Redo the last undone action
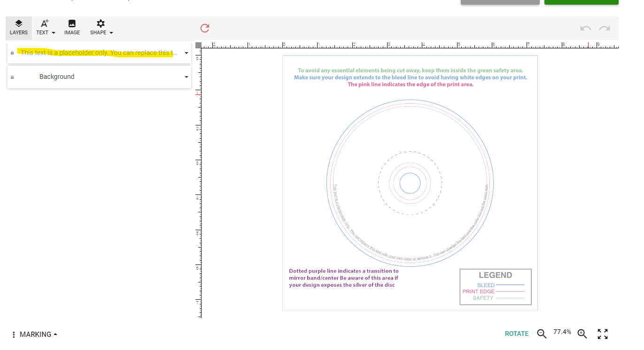Image resolution: width=644 pixels, height=350 pixels. point(605,28)
